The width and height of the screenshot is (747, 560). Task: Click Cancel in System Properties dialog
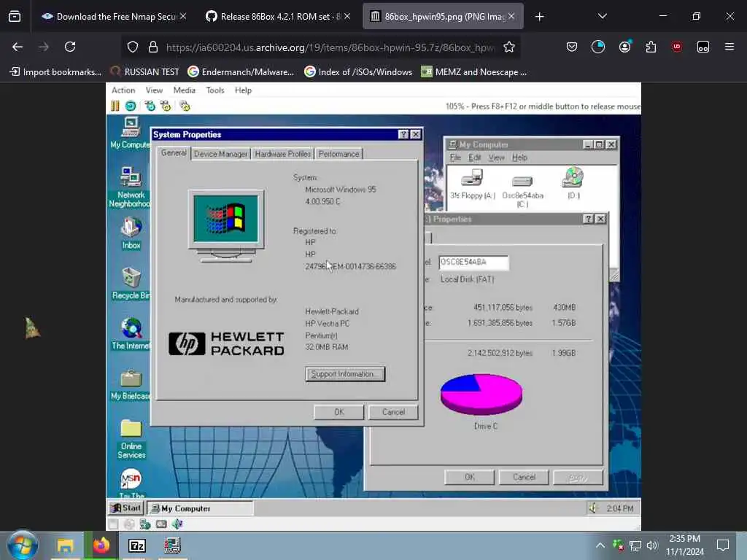[393, 412]
